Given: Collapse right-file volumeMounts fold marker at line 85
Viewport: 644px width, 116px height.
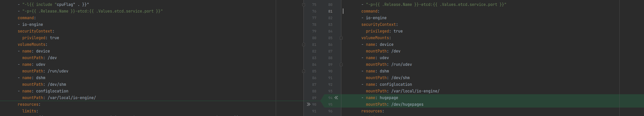Looking at the screenshot, I should (x=341, y=38).
